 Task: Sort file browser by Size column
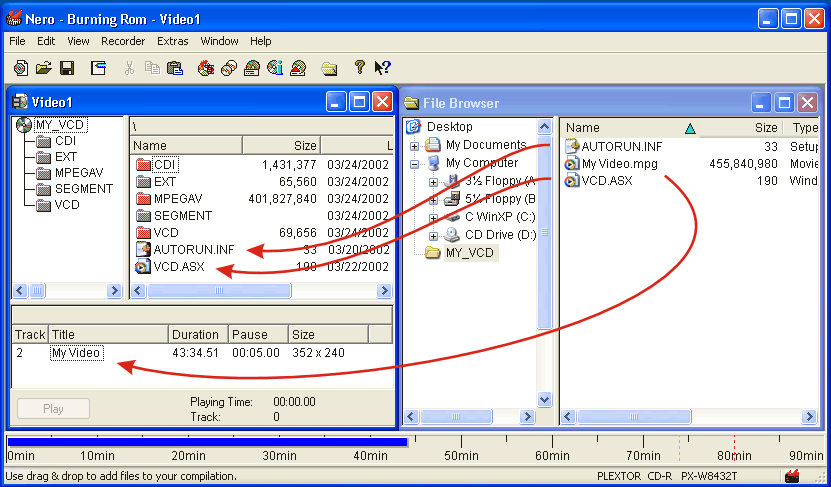(741, 128)
